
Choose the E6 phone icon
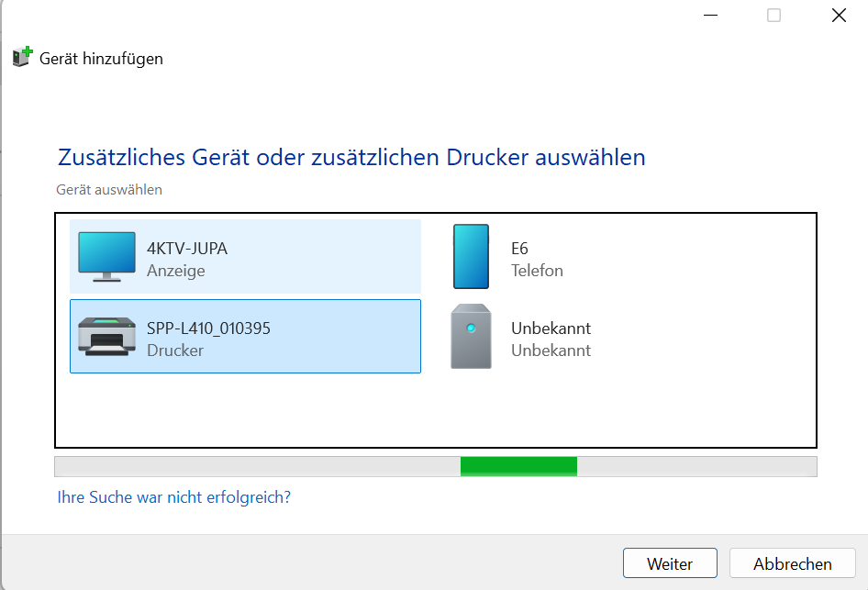(471, 256)
